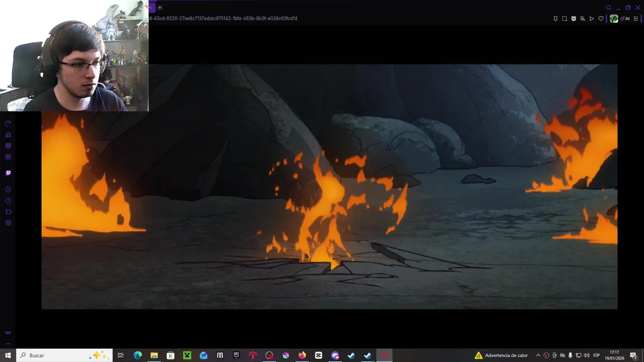The height and width of the screenshot is (362, 644).
Task: Expand hidden system tray icons chevron
Action: coord(538,355)
